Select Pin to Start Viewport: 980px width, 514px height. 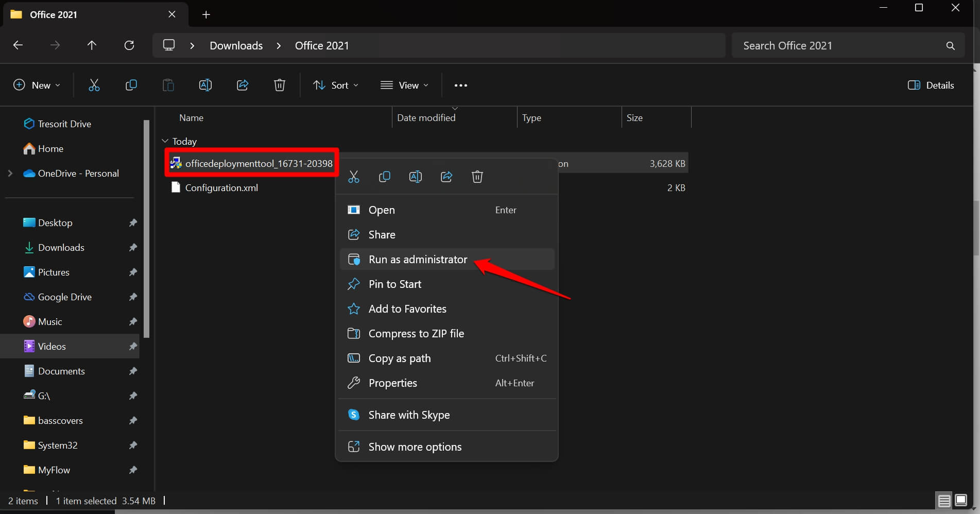tap(447, 284)
